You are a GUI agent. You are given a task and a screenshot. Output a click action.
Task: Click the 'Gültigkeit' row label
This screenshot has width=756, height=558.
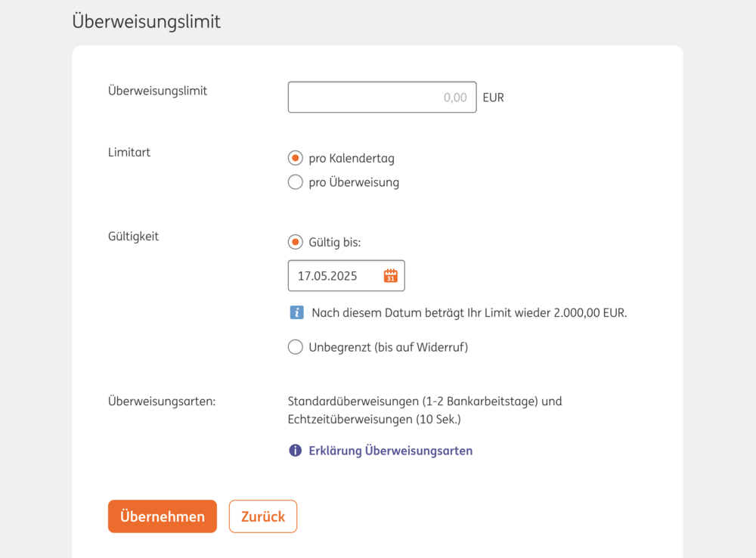[133, 236]
